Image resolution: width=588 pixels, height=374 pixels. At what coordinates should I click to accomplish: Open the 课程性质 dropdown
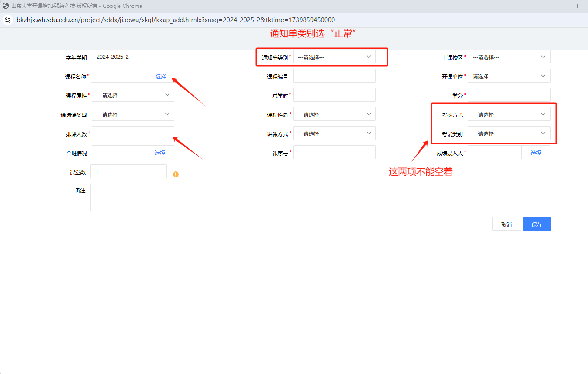(334, 114)
